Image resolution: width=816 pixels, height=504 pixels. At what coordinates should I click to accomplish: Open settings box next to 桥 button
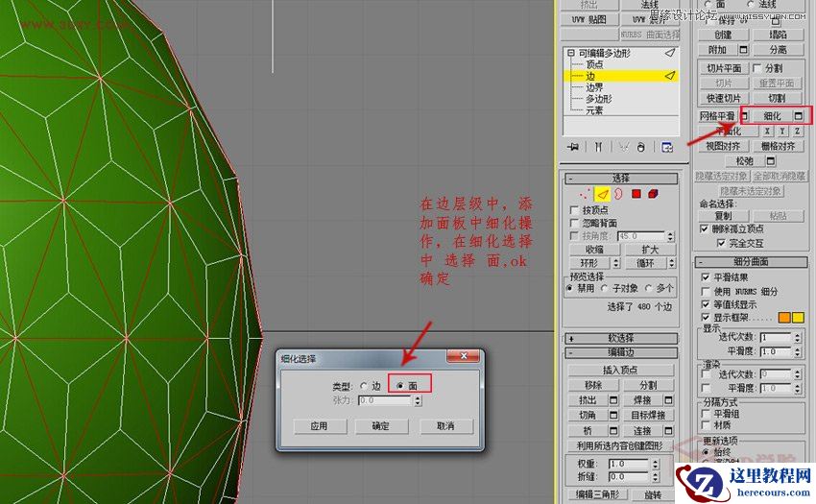613,431
